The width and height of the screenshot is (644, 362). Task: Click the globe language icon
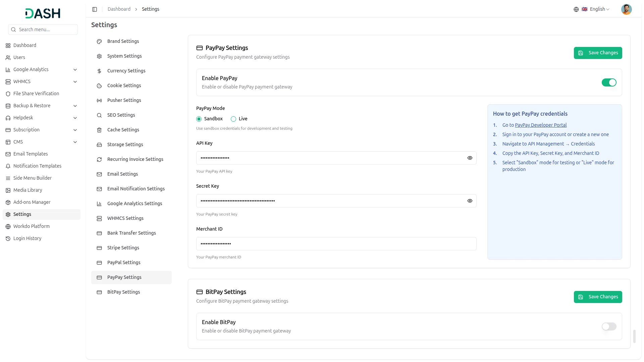576,9
